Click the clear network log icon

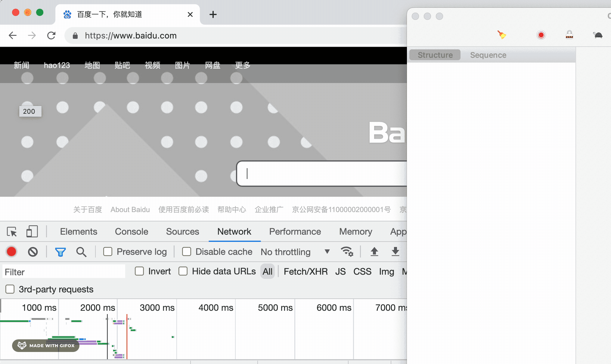click(33, 251)
